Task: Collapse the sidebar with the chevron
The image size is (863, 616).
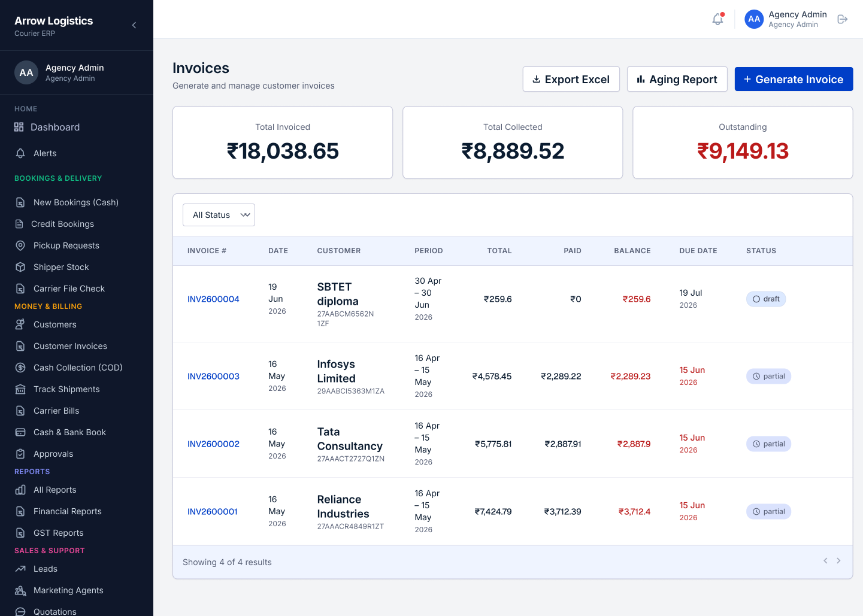Action: point(134,25)
